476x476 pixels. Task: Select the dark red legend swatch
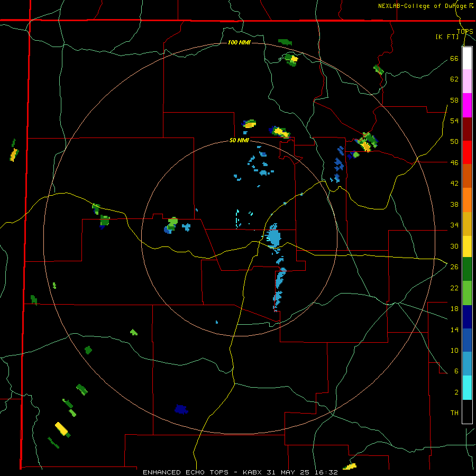(467, 129)
